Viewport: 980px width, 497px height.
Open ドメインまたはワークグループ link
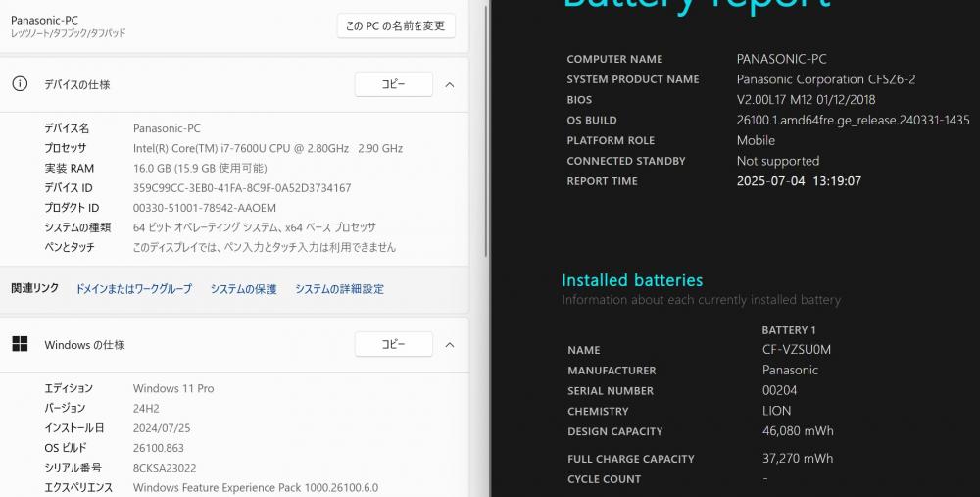(133, 289)
